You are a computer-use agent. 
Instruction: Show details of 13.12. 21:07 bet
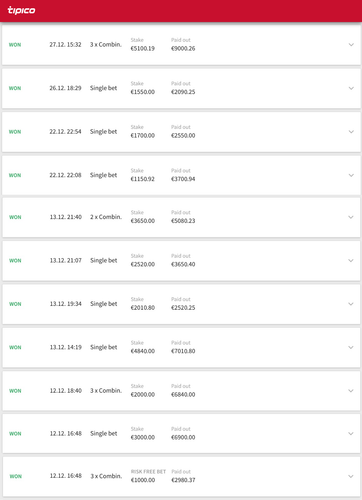(x=351, y=261)
